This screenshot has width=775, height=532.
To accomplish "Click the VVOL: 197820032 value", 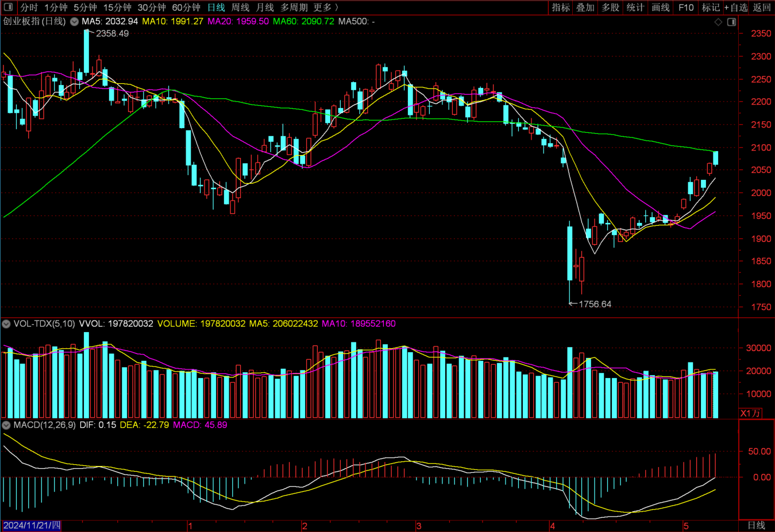I will [116, 324].
